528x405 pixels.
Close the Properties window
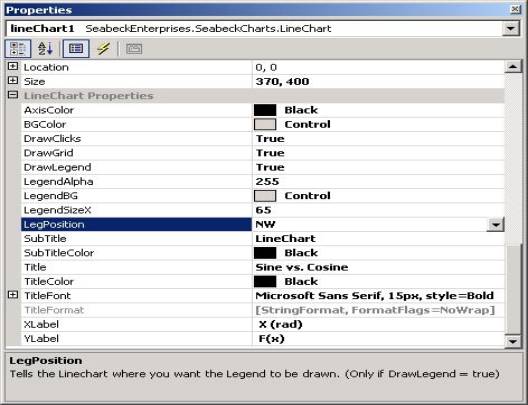tap(515, 9)
